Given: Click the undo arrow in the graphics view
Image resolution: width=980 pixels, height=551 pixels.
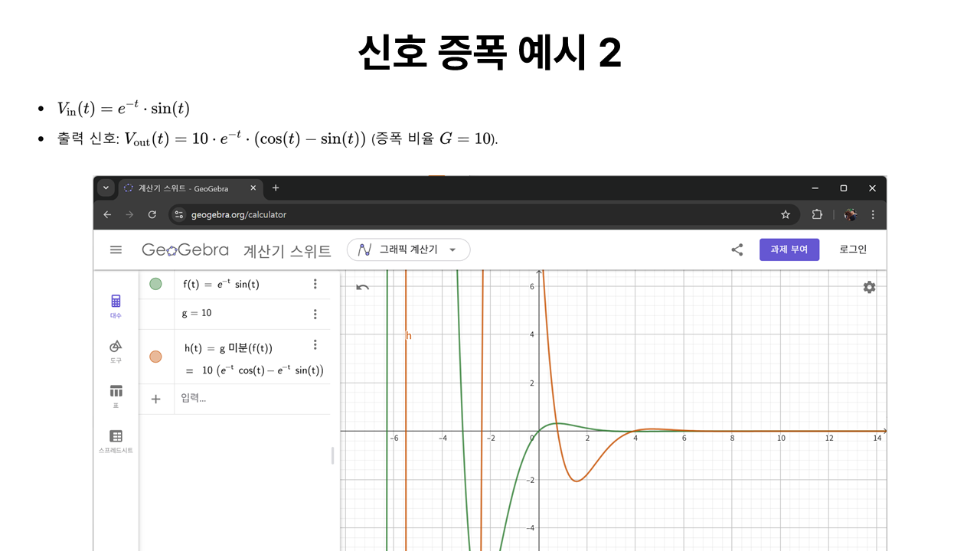Looking at the screenshot, I should click(363, 287).
